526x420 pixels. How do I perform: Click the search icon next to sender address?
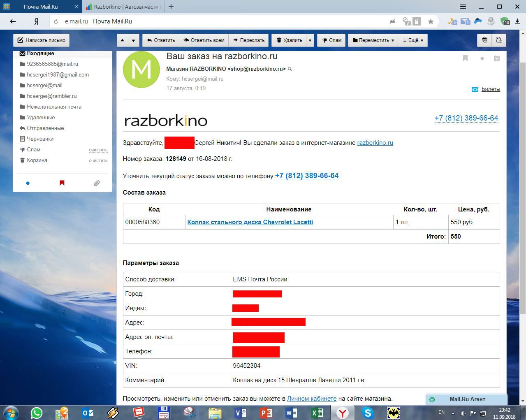[x=290, y=69]
